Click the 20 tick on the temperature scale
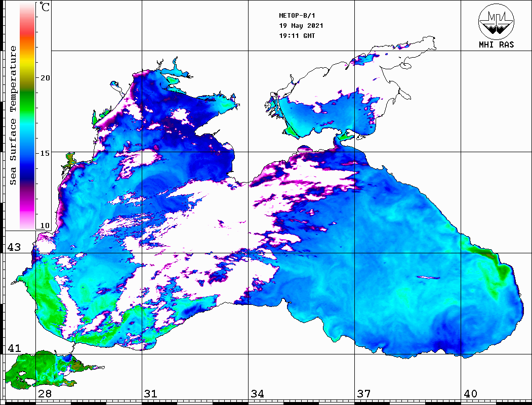This screenshot has width=532, height=405. pos(46,78)
